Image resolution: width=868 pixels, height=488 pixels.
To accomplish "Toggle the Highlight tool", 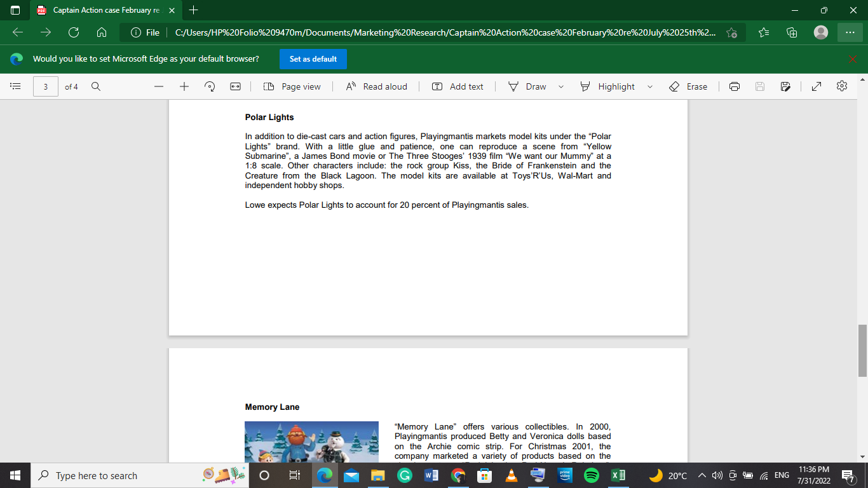I will point(607,86).
